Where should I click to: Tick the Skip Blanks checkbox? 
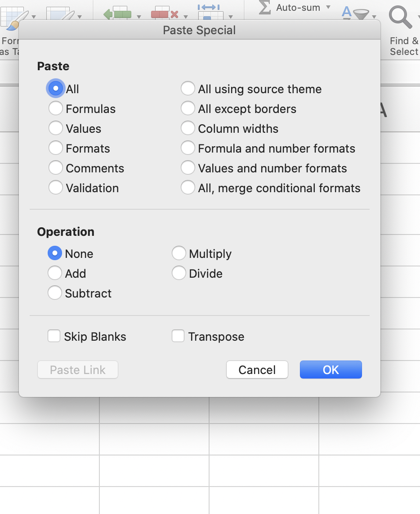point(54,337)
